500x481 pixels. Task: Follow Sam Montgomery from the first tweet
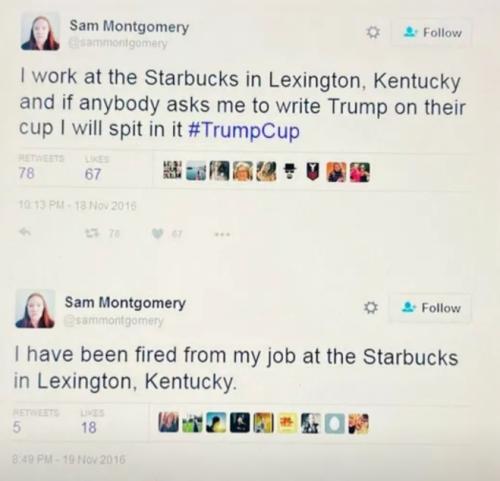pos(431,33)
